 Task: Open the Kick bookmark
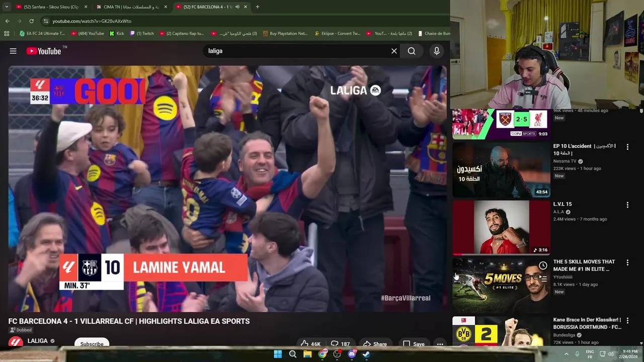[x=117, y=34]
